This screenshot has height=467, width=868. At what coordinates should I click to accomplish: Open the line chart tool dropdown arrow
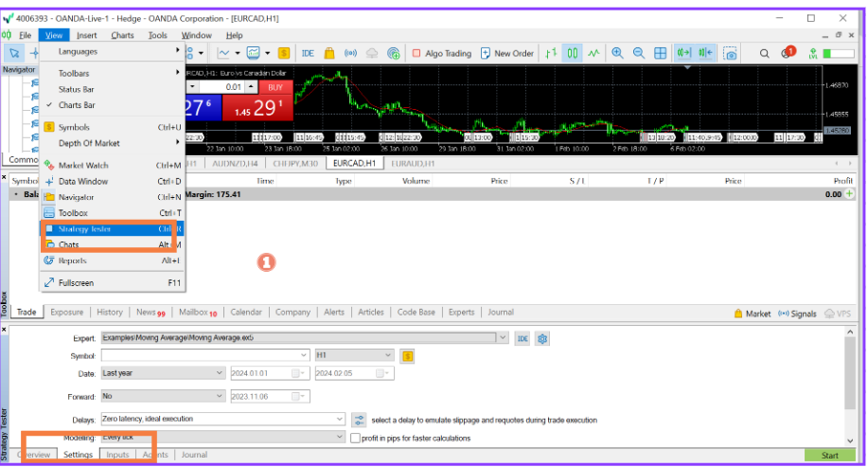pyautogui.click(x=237, y=53)
